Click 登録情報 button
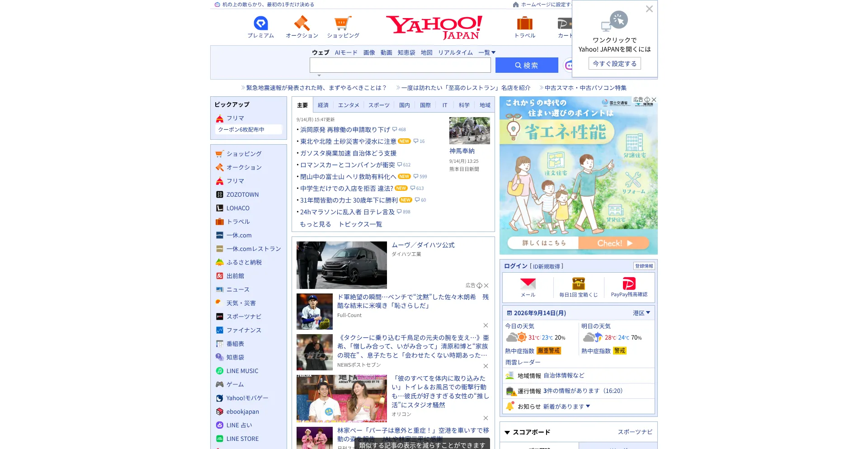This screenshot has width=868, height=449. point(644,266)
